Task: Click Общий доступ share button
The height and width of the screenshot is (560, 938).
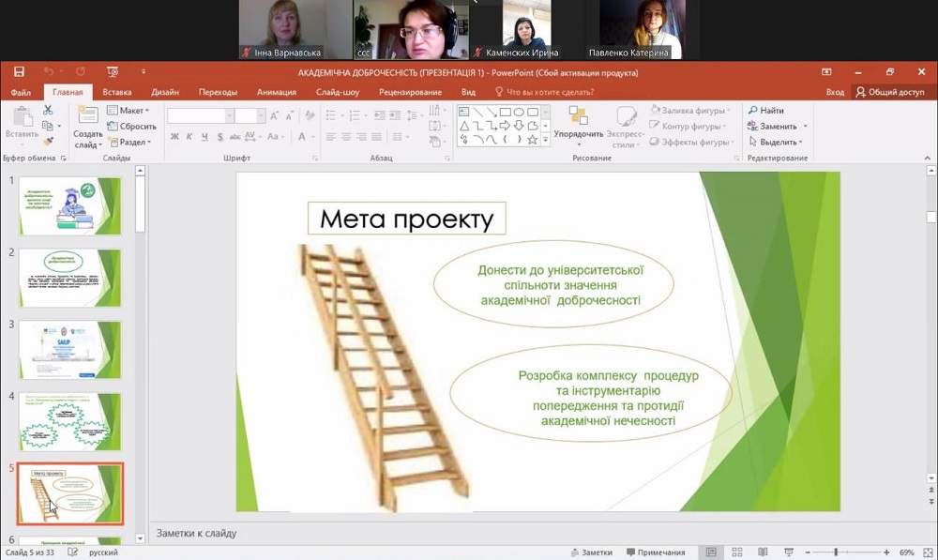Action: point(891,92)
